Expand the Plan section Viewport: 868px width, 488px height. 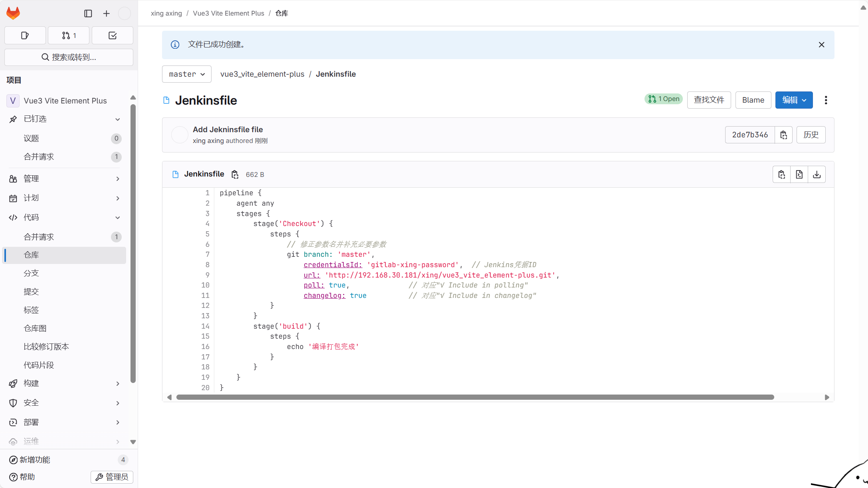click(64, 198)
